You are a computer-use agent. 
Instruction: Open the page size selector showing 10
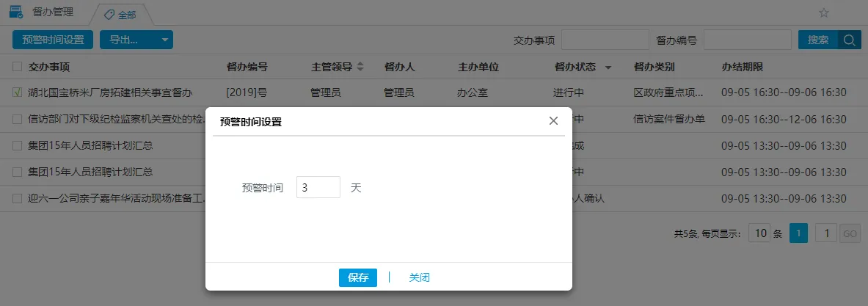point(761,233)
